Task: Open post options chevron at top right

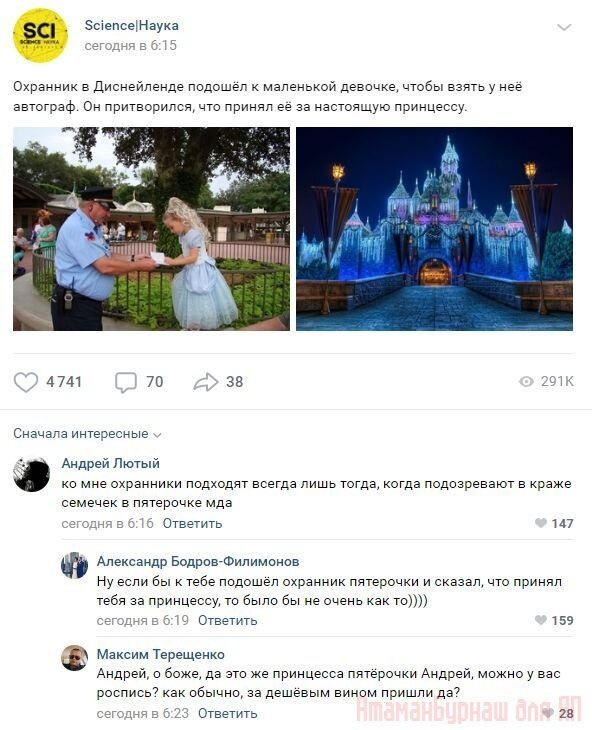Action: (564, 27)
